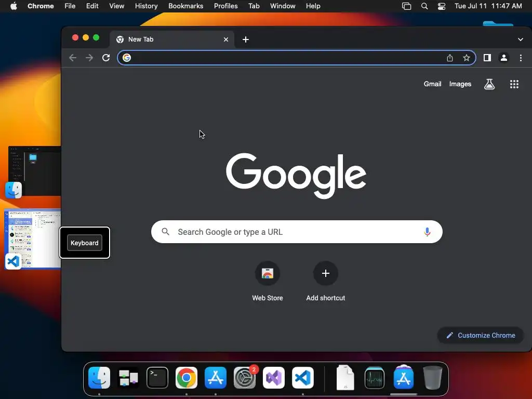Image resolution: width=532 pixels, height=399 pixels.
Task: Open the Profiles menu
Action: [225, 6]
